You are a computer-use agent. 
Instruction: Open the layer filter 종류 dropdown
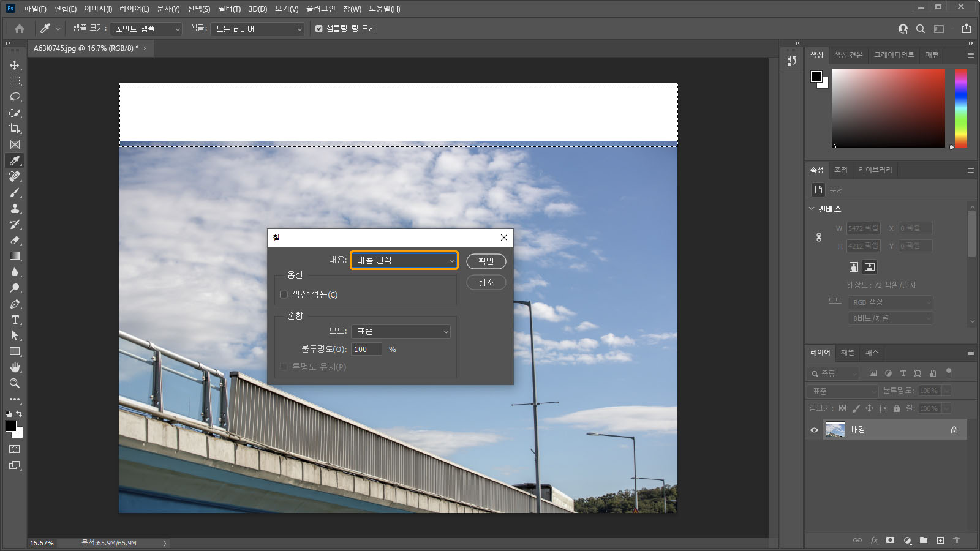pyautogui.click(x=834, y=373)
